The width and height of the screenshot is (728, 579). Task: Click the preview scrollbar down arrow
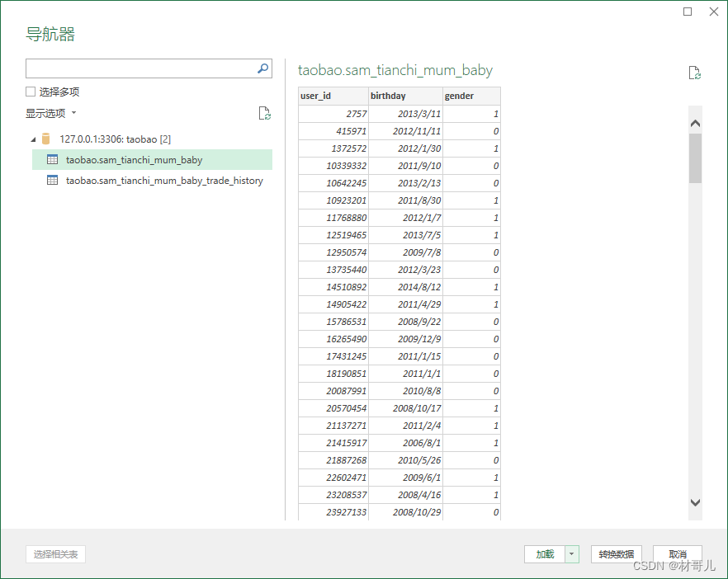[696, 502]
